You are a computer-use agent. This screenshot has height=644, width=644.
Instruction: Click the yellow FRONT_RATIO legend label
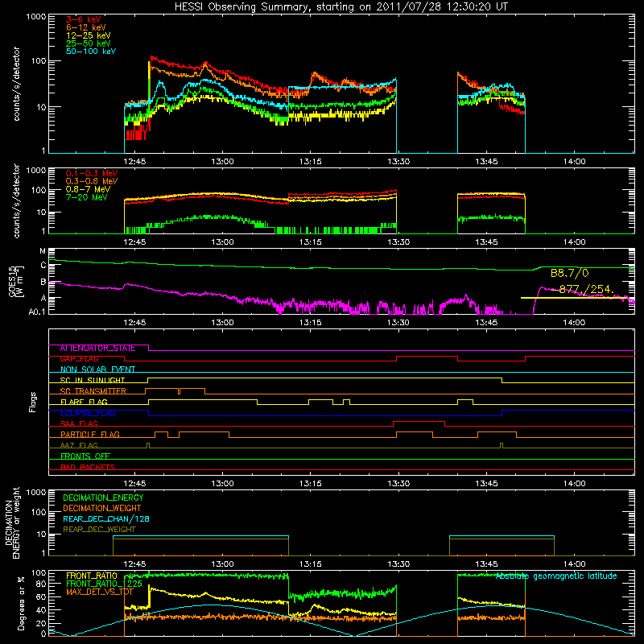click(x=92, y=576)
